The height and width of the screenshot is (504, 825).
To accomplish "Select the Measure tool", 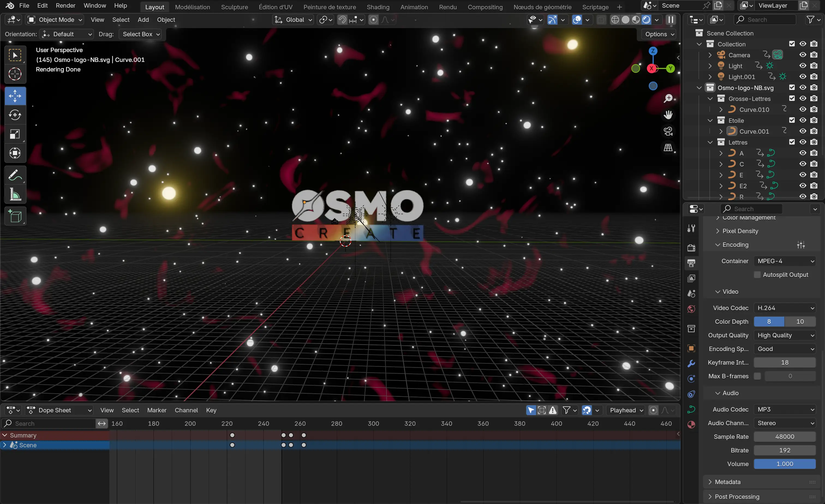I will tap(15, 194).
